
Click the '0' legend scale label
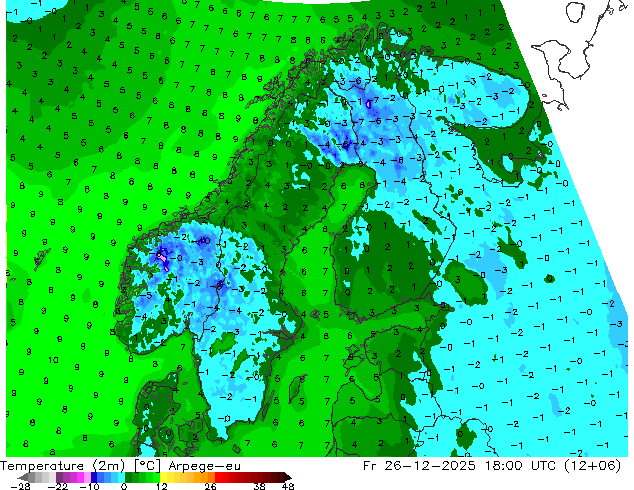click(124, 486)
